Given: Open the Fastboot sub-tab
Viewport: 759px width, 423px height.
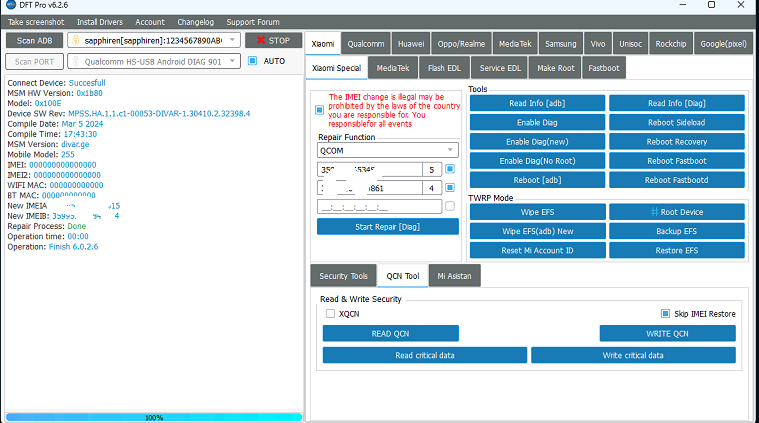Looking at the screenshot, I should 604,68.
